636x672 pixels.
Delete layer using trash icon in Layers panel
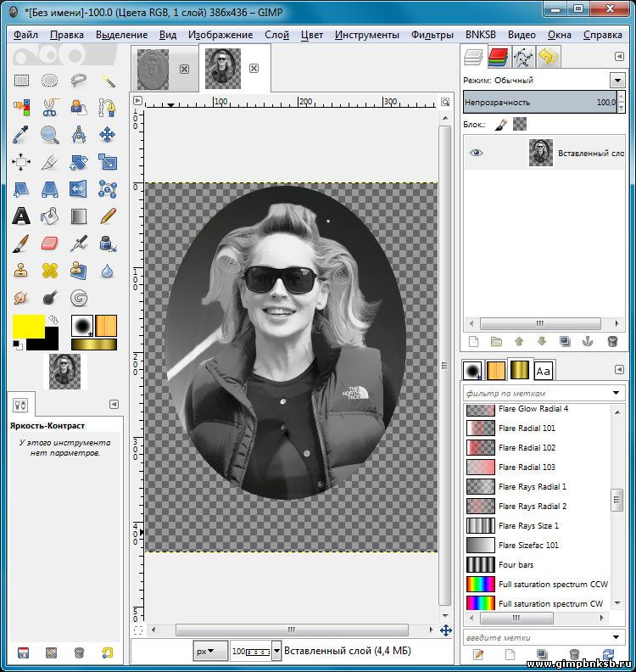coord(612,342)
